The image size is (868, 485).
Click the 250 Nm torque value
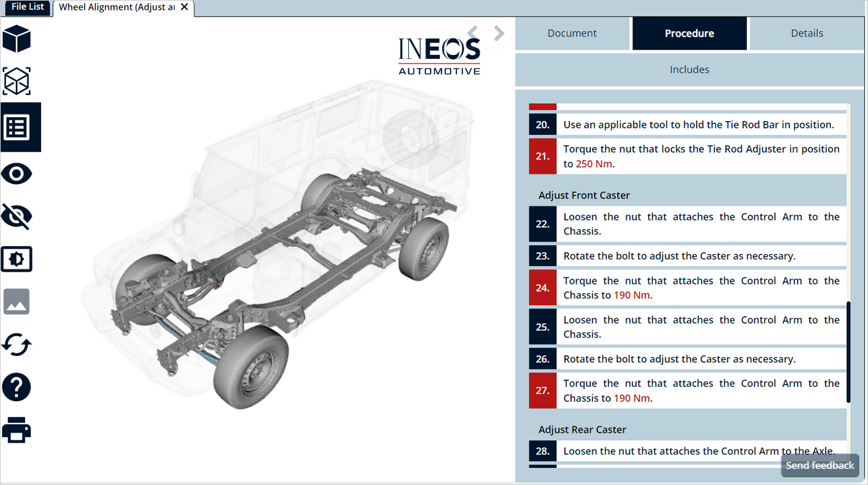click(594, 163)
